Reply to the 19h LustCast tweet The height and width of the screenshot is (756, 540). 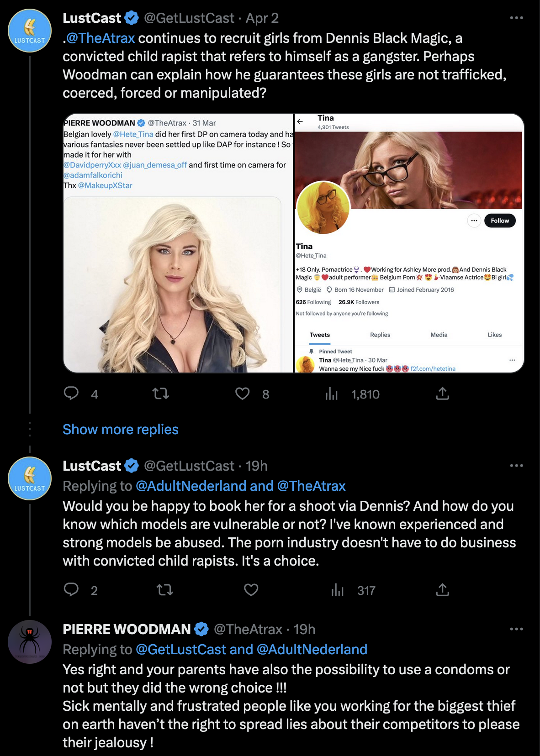click(71, 590)
